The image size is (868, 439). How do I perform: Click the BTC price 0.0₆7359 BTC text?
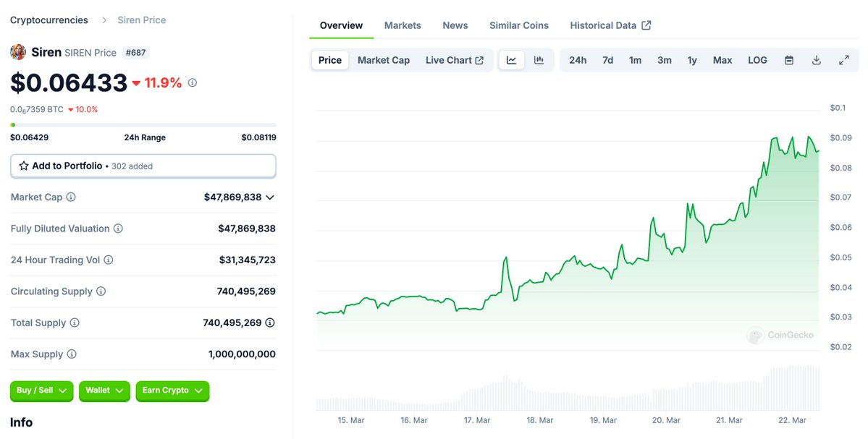pyautogui.click(x=36, y=109)
